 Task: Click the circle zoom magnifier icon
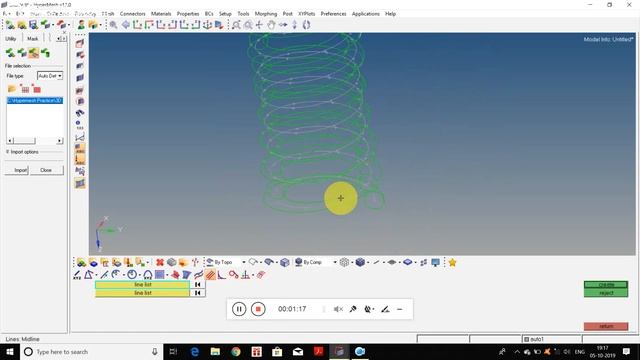(x=248, y=25)
